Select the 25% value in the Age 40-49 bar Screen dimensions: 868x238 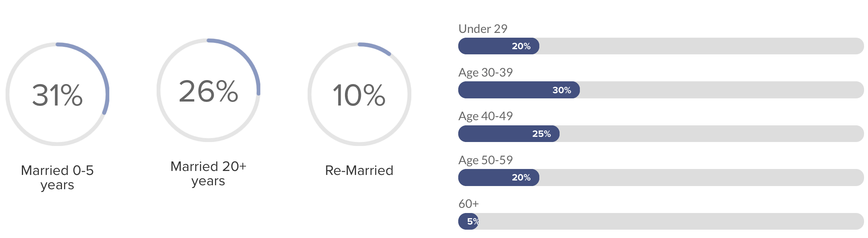(x=541, y=134)
